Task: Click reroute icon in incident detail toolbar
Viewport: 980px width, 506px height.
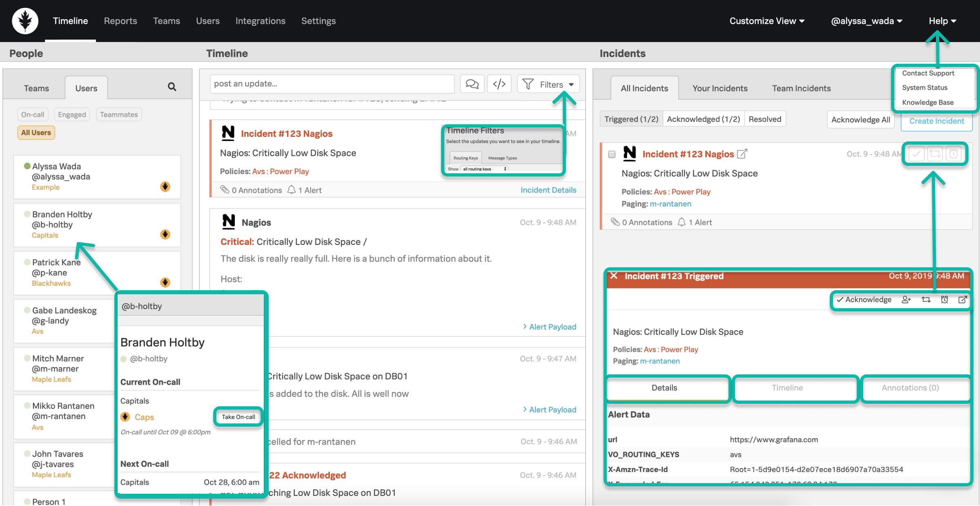Action: point(926,300)
